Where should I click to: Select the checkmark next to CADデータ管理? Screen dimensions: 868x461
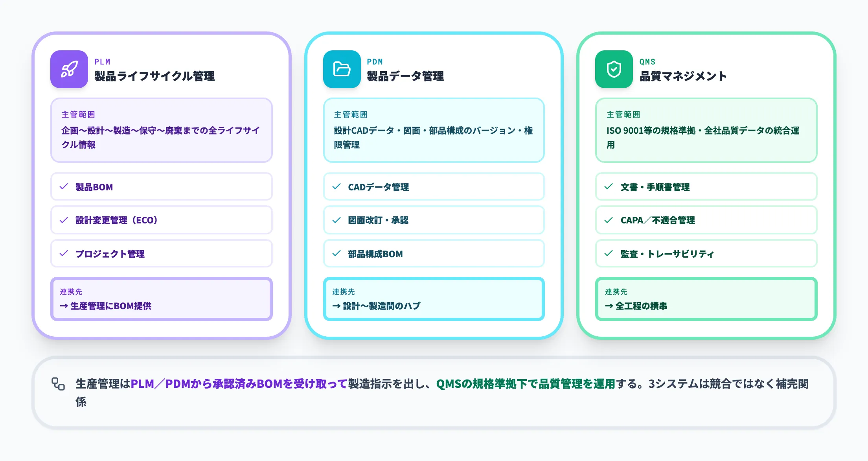click(x=337, y=187)
